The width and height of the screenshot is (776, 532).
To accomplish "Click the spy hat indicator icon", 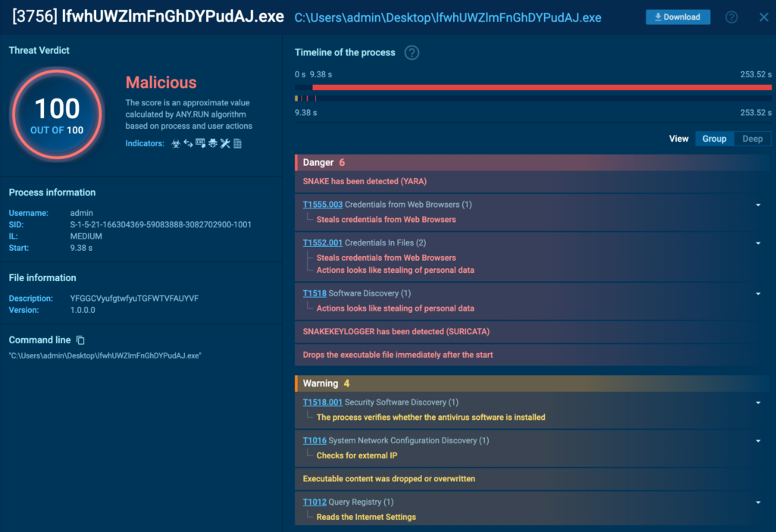I will 212,143.
